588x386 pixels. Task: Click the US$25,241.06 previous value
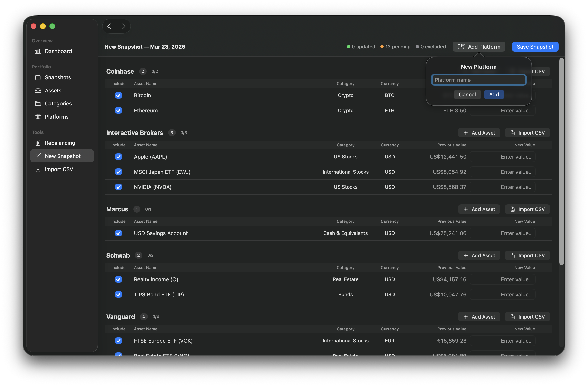coord(448,233)
